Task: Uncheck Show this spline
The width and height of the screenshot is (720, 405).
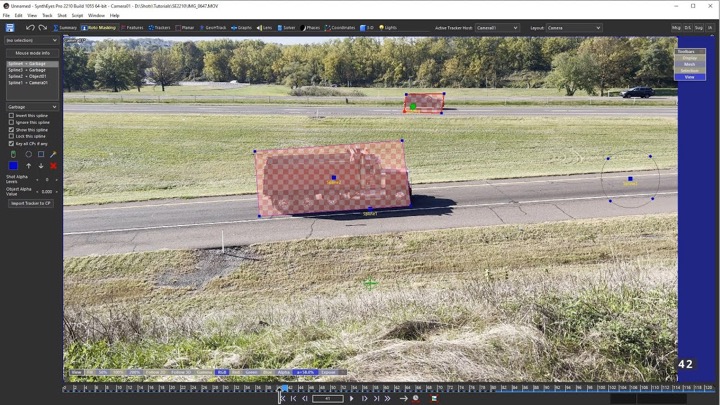Action: (11, 130)
